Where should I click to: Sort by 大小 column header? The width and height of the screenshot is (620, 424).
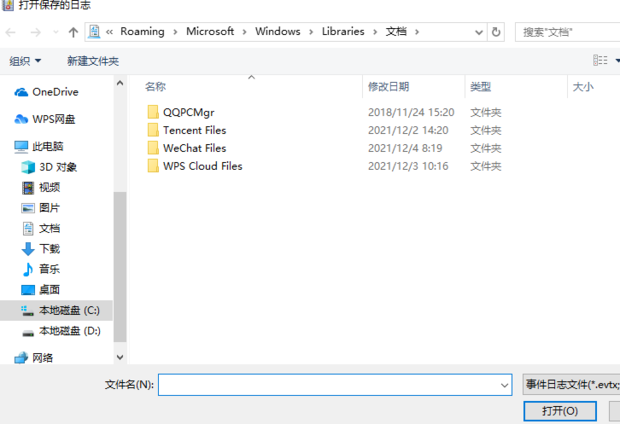[583, 87]
